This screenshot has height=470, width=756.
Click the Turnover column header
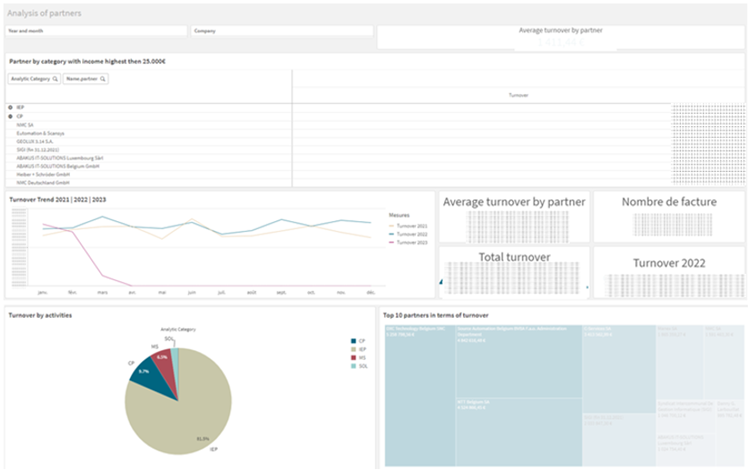tap(518, 95)
